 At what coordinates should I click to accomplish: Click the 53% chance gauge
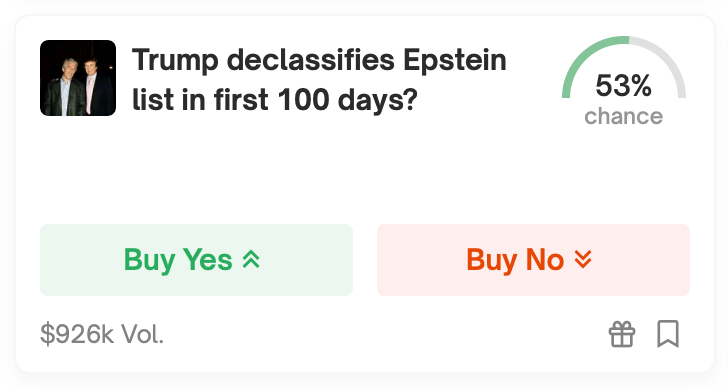click(x=624, y=81)
